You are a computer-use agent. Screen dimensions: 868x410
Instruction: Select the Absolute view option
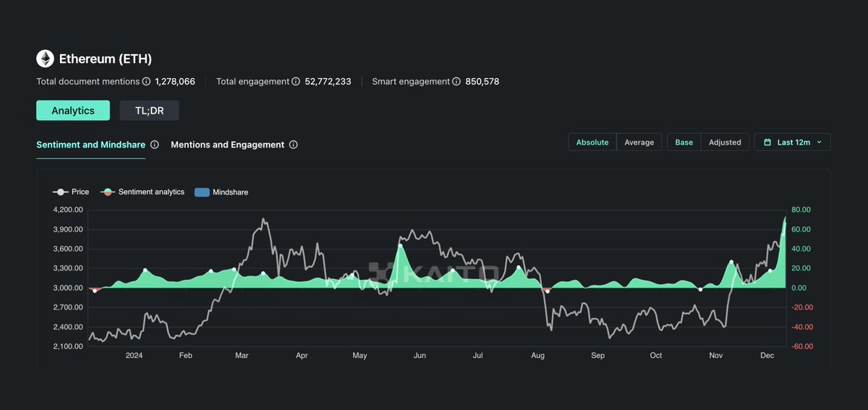592,142
